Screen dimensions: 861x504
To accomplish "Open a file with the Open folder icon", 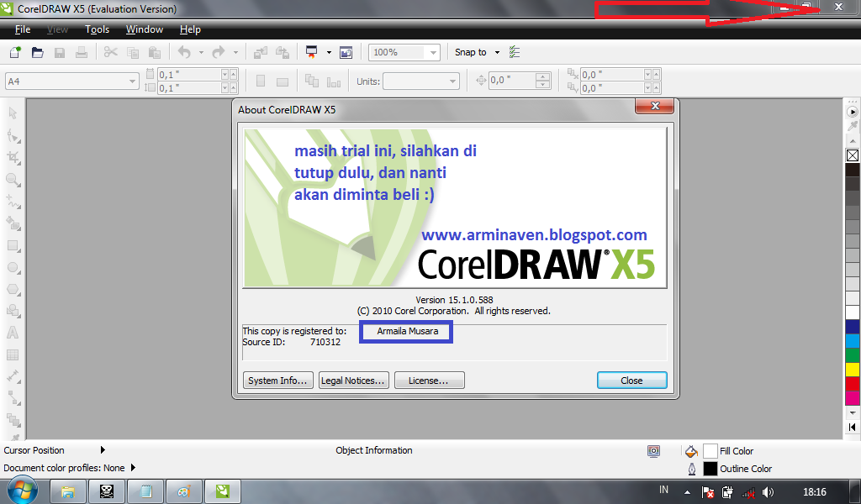I will click(x=37, y=52).
